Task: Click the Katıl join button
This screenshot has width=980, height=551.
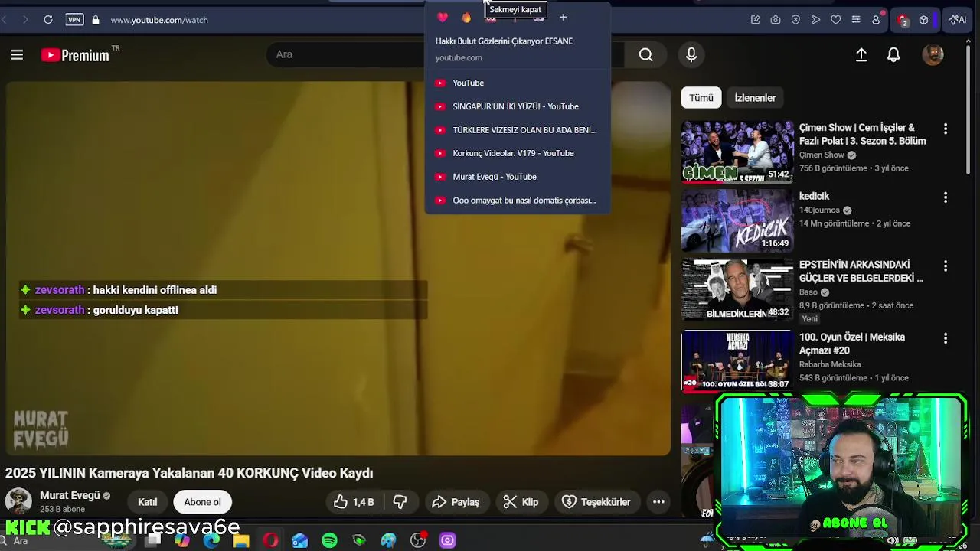Action: pyautogui.click(x=148, y=502)
